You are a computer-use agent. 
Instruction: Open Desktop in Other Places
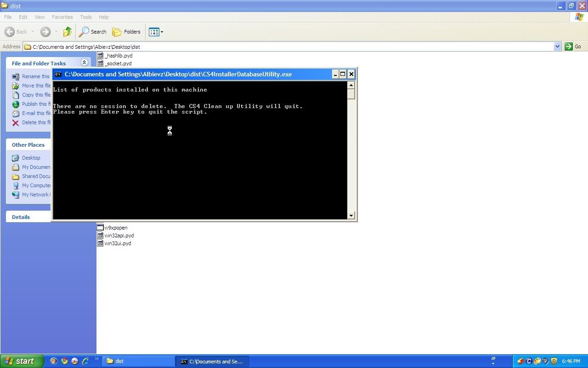[26, 158]
